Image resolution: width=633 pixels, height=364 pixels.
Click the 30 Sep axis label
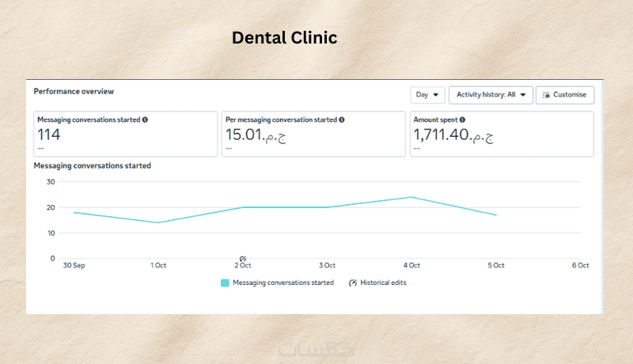(x=74, y=266)
